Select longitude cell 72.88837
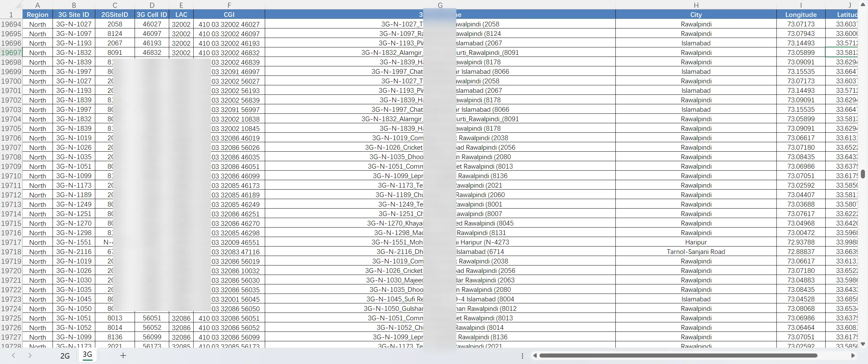The width and height of the screenshot is (868, 364). (x=801, y=252)
